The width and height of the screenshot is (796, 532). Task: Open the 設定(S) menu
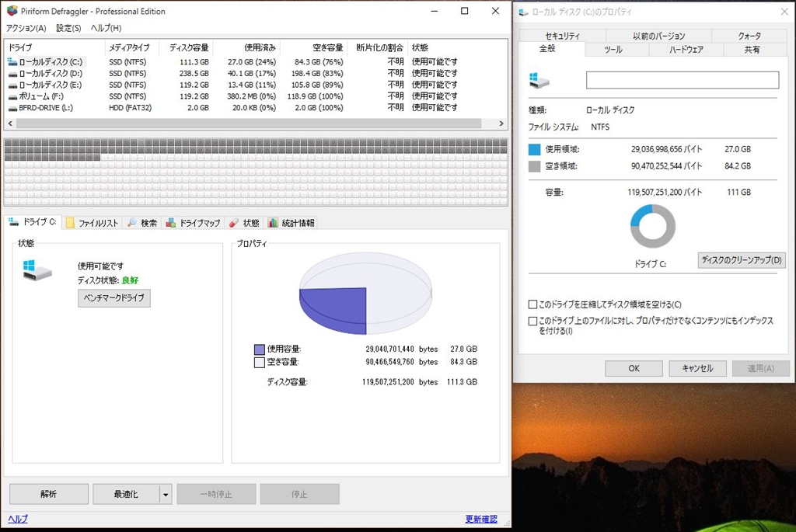coord(68,28)
